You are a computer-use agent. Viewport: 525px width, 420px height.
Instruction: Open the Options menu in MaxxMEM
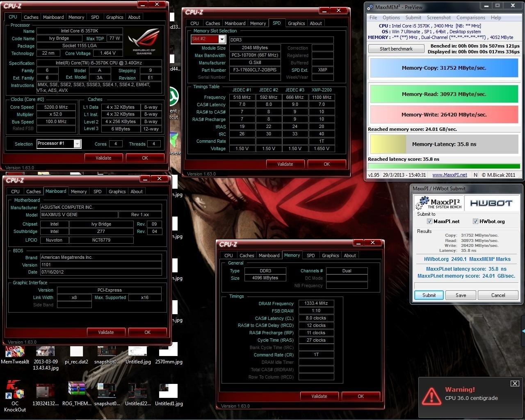click(391, 18)
